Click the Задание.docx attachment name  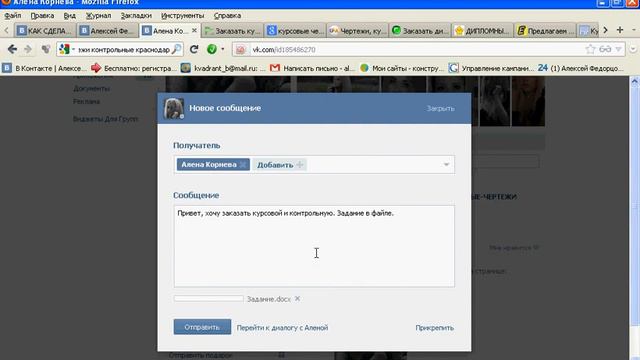[x=269, y=299]
